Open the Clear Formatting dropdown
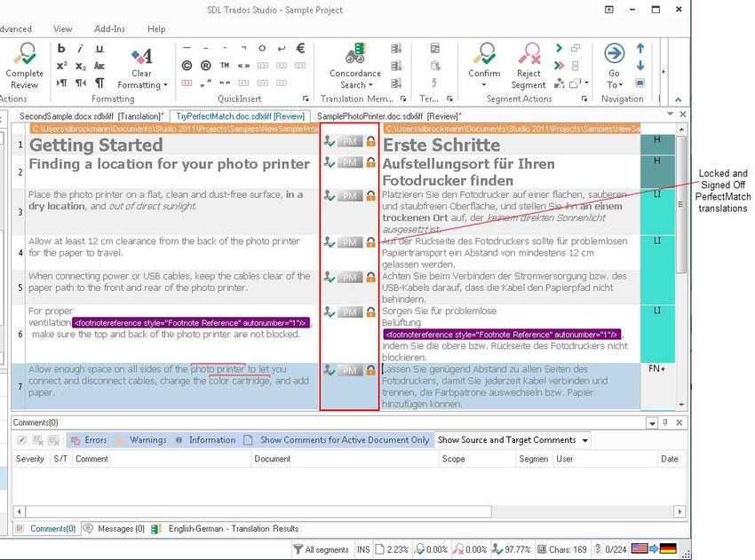The height and width of the screenshot is (560, 755). (165, 85)
